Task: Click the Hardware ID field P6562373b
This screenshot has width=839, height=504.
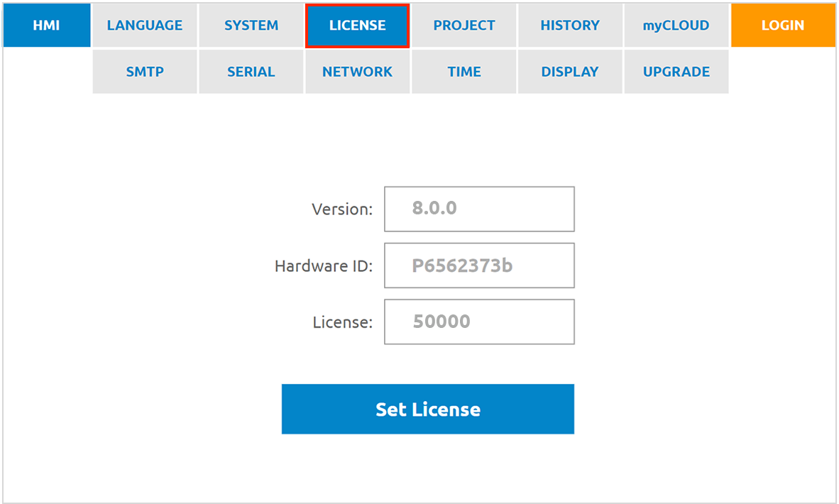Action: (479, 265)
